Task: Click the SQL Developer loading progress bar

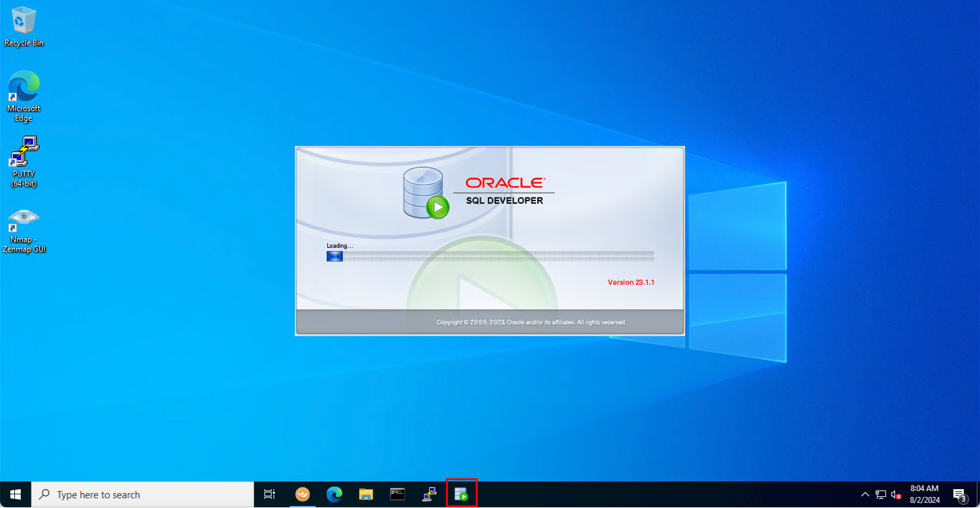Action: [x=490, y=256]
